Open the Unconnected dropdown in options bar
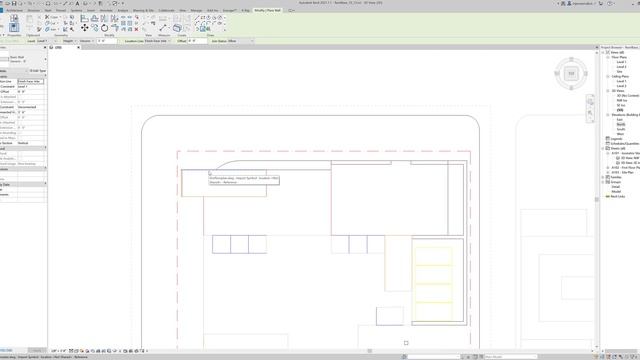The image size is (640, 360). click(87, 41)
